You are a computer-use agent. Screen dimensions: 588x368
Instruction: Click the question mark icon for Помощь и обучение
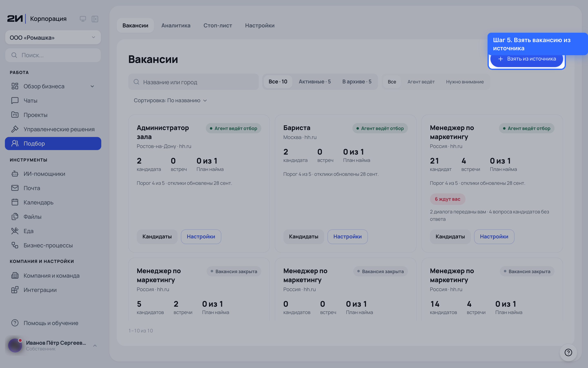click(x=15, y=323)
